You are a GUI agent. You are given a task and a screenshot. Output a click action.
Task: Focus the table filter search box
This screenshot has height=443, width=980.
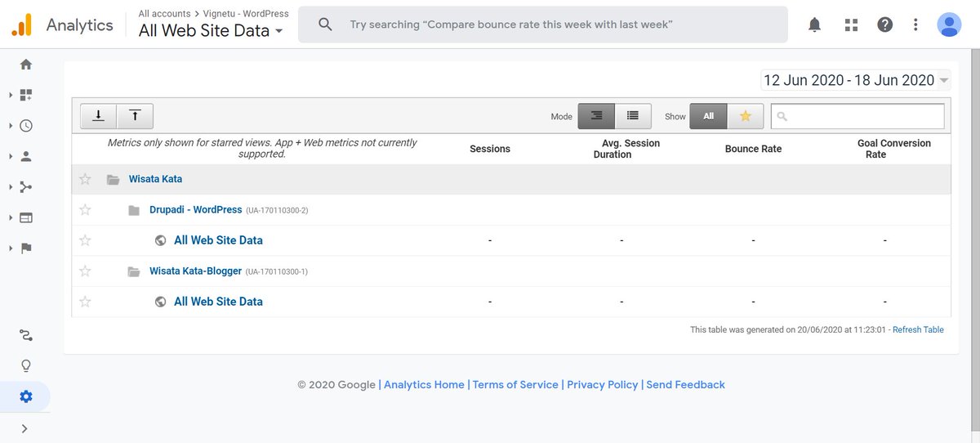pyautogui.click(x=857, y=116)
